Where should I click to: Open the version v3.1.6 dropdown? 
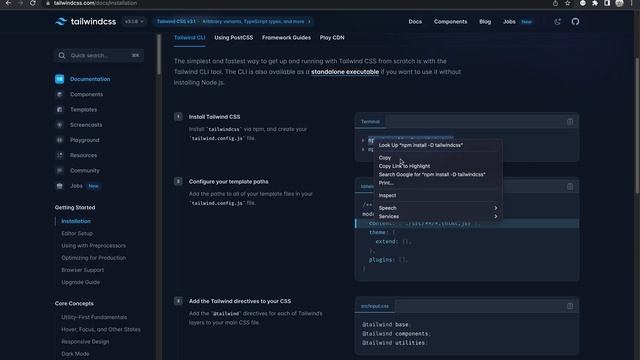coord(134,22)
